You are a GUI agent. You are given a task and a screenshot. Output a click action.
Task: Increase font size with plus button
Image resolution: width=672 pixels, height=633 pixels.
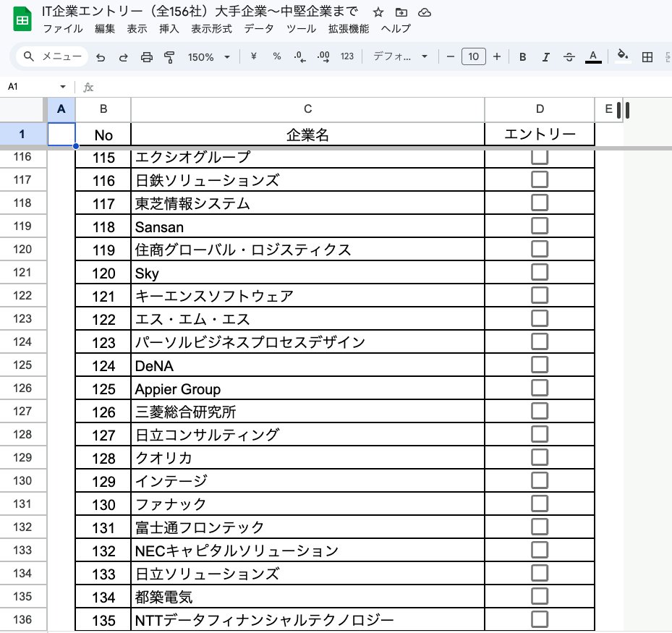pos(497,56)
